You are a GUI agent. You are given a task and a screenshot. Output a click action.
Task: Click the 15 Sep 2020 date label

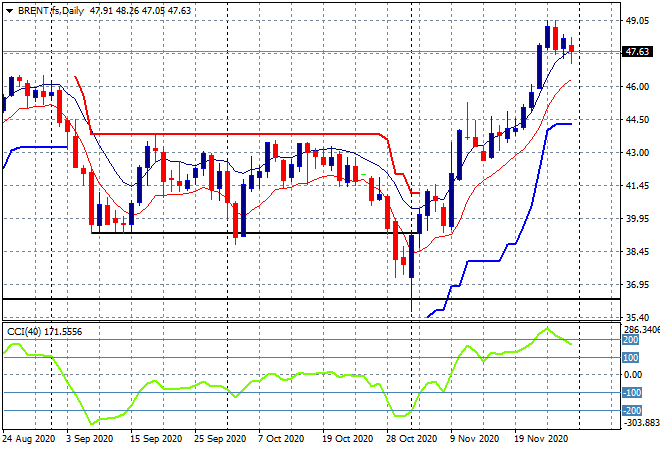[156, 439]
